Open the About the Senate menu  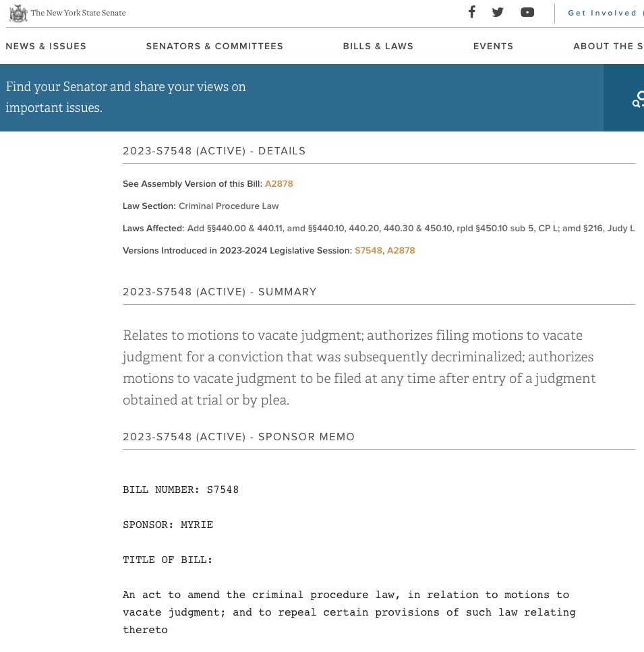pyautogui.click(x=607, y=47)
